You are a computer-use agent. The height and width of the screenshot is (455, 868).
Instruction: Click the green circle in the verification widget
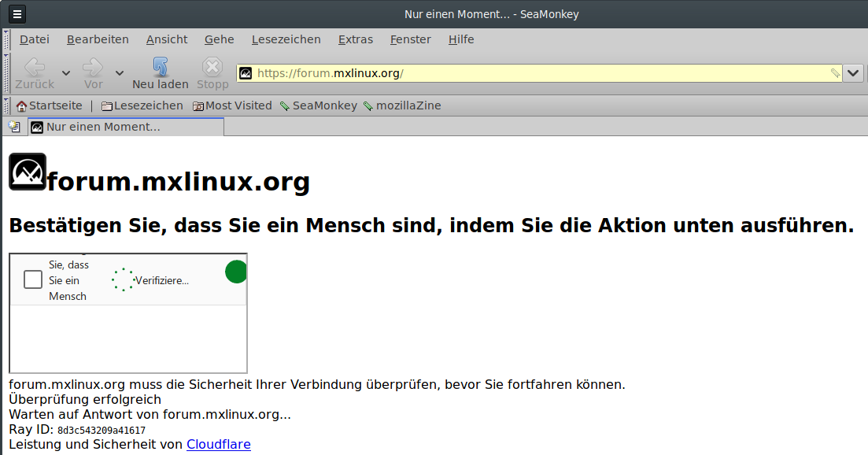pos(236,272)
